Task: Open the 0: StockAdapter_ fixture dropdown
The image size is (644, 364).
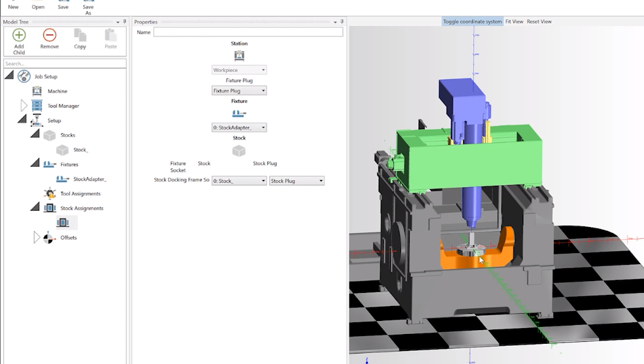Action: click(239, 127)
